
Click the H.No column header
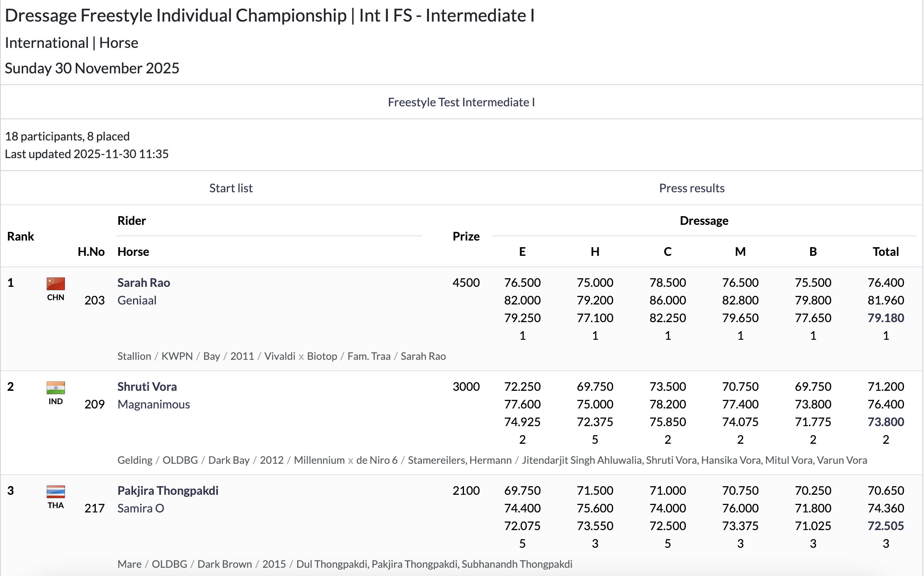coord(91,252)
